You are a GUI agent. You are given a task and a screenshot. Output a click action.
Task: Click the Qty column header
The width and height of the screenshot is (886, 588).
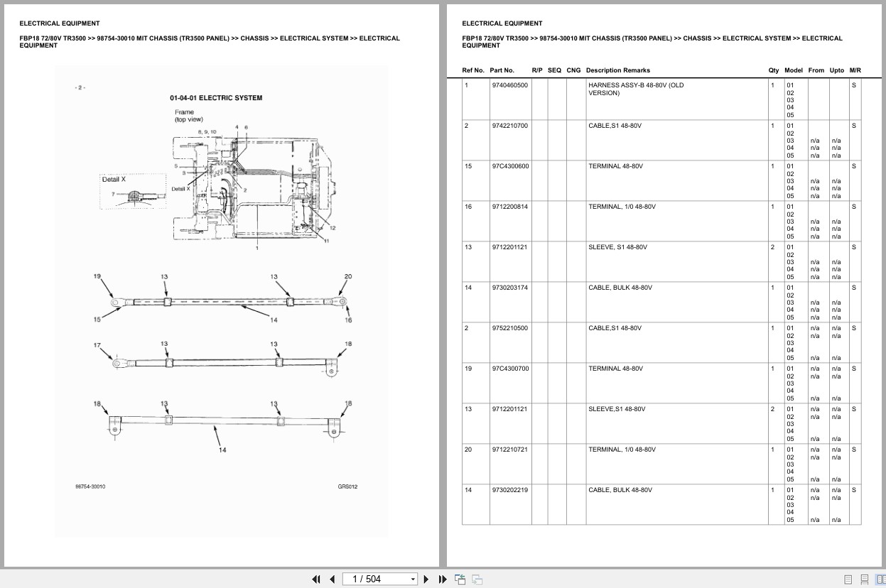point(774,70)
